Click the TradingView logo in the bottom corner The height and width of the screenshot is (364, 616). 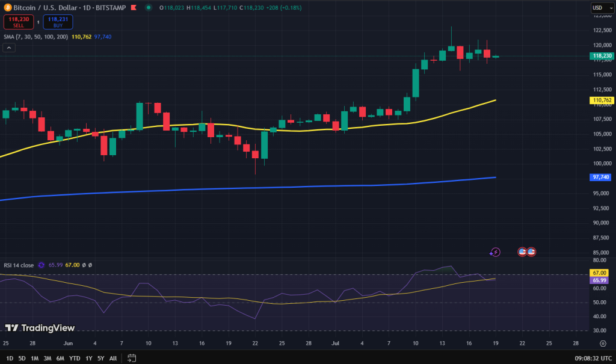click(40, 329)
